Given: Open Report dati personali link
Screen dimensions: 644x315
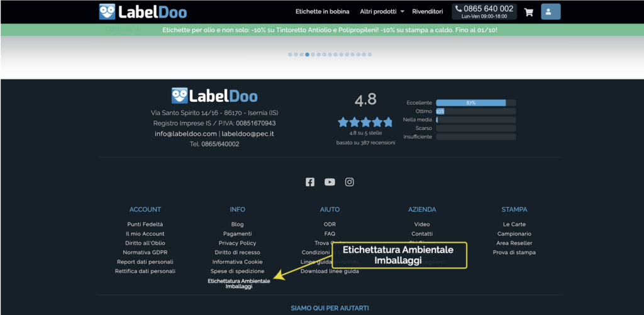Looking at the screenshot, I should click(x=145, y=262).
